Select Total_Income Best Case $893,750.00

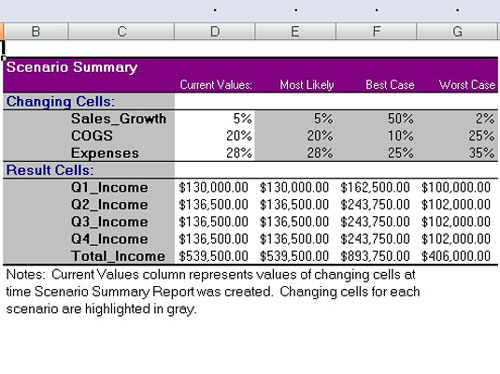pos(375,256)
